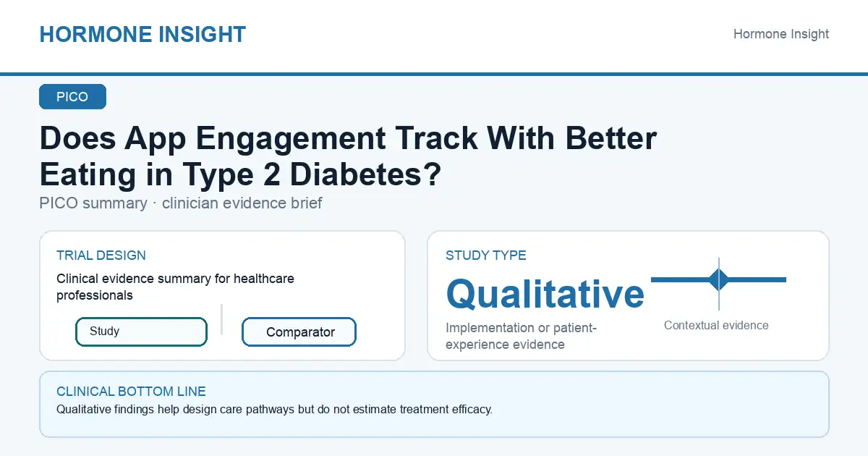Select the STUDY TYPE card heading
Screen dimensions: 868x456
[x=486, y=256]
